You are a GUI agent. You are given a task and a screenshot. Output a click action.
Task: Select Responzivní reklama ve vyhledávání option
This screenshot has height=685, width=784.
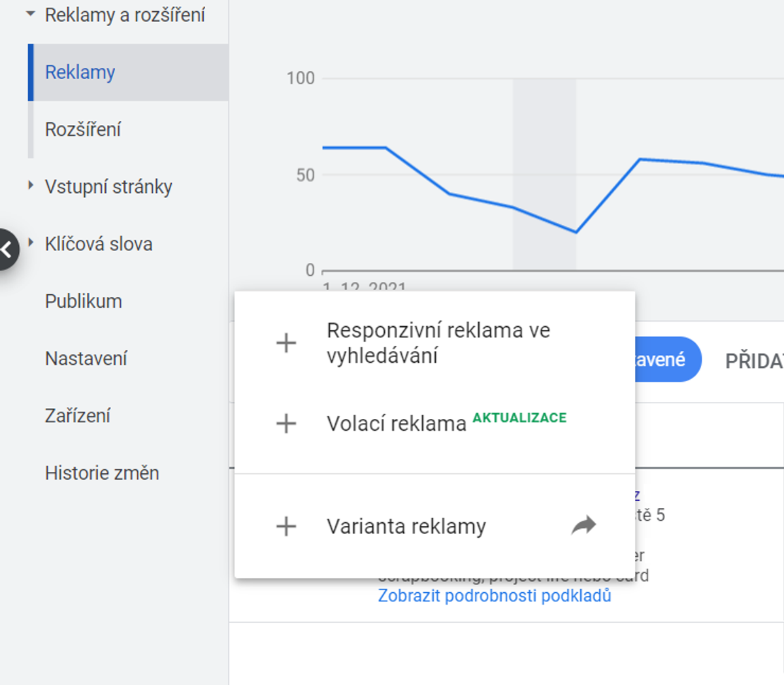pos(434,342)
